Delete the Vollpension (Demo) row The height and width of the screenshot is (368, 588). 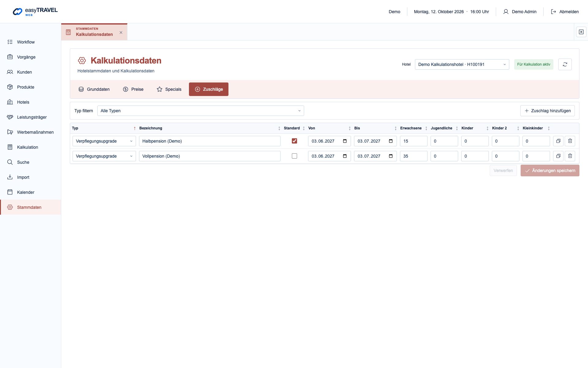[570, 156]
